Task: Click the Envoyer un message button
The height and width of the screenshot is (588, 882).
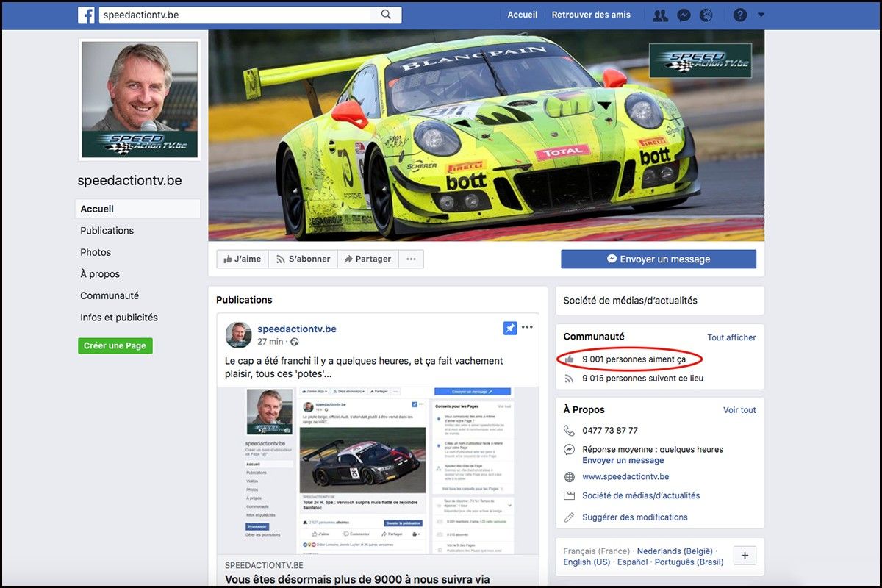Action: tap(659, 259)
